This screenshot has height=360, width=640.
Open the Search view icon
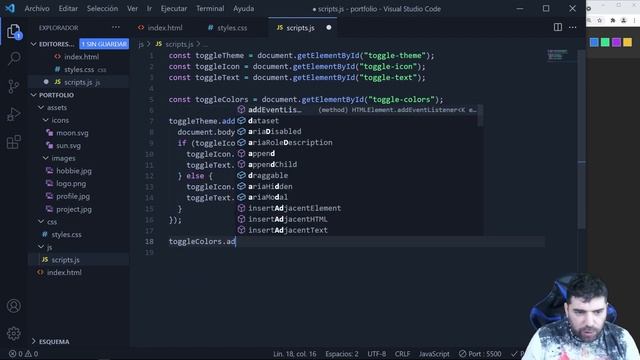(14, 59)
